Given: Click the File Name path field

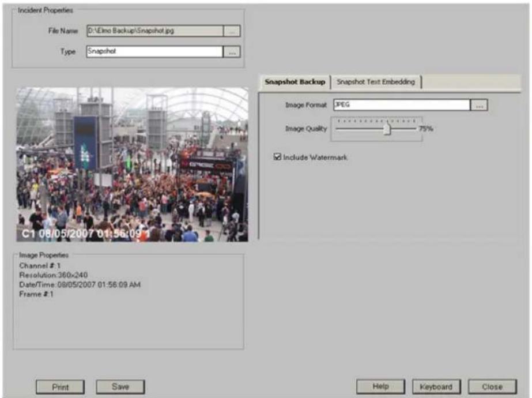Looking at the screenshot, I should click(x=154, y=31).
